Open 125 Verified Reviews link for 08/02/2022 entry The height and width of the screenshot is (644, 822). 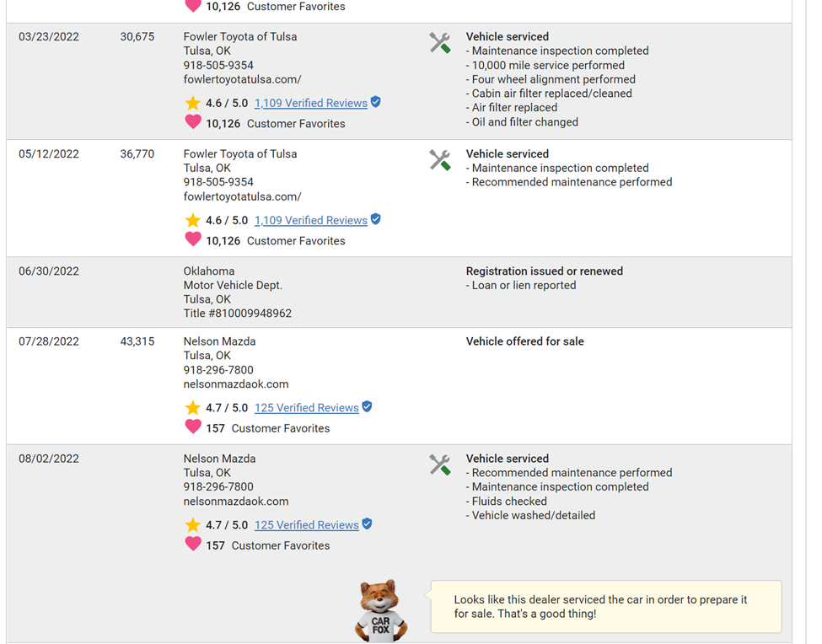point(307,525)
